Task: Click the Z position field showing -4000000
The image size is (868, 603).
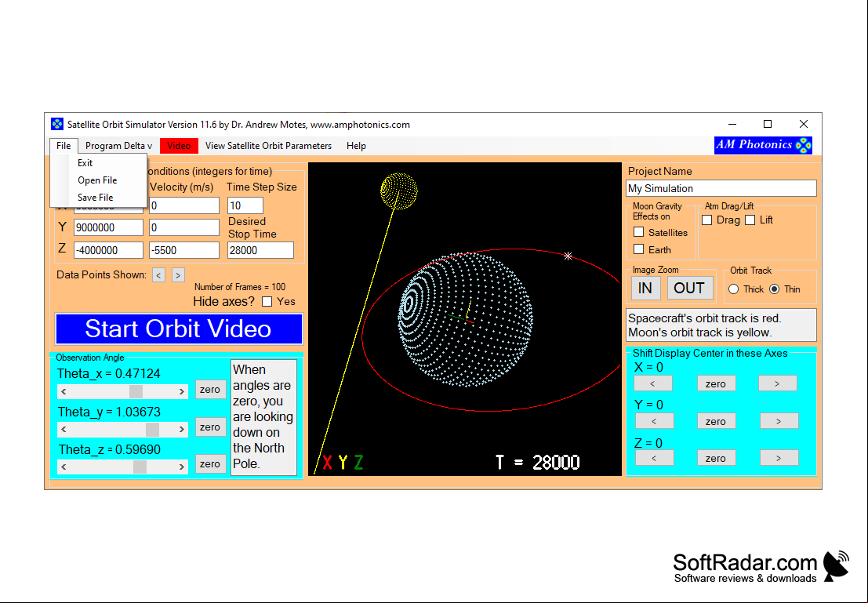Action: pos(108,250)
